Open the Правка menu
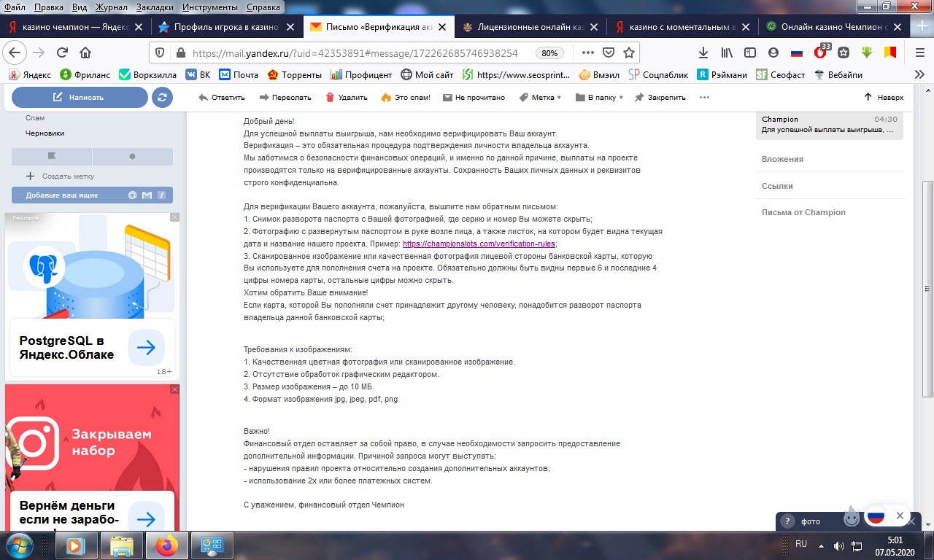 48,7
